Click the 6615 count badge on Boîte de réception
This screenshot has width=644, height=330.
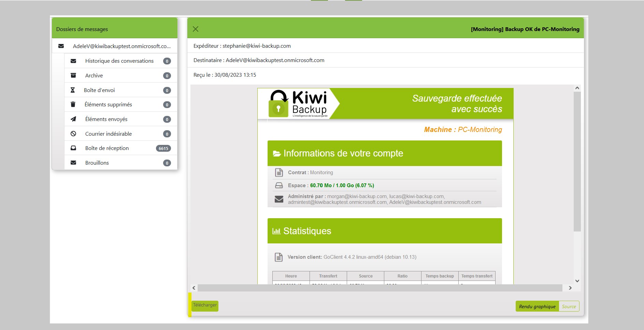click(163, 148)
